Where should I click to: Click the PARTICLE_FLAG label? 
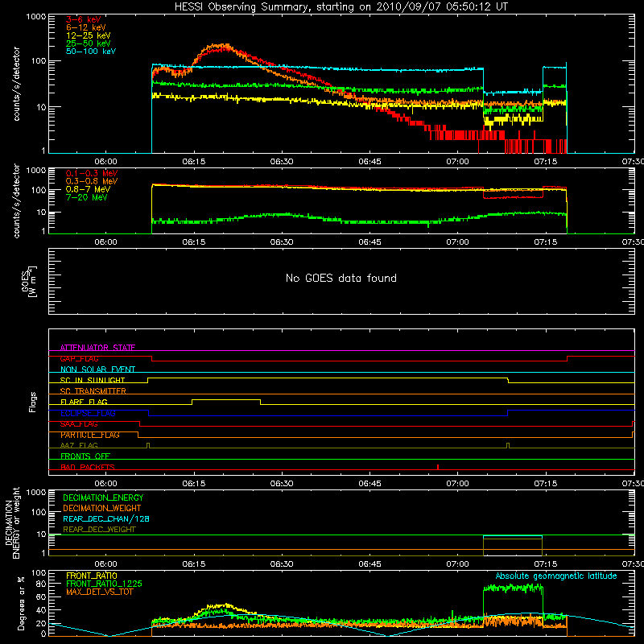click(90, 435)
